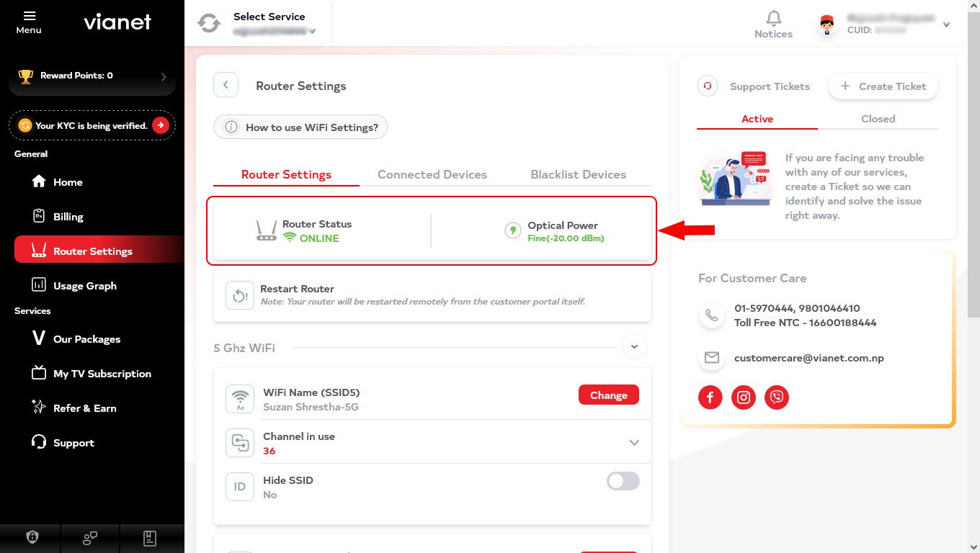Click the Our Packages V icon
This screenshot has height=553, width=980.
39,338
